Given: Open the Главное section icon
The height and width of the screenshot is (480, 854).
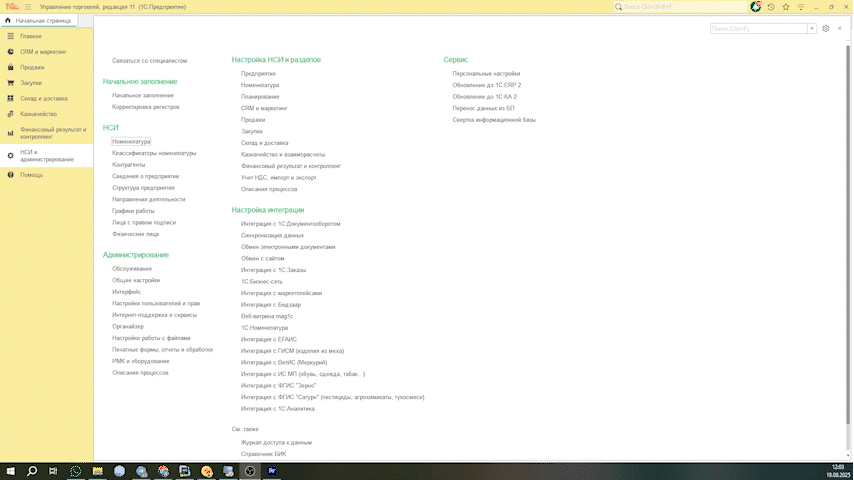Looking at the screenshot, I should 10,36.
